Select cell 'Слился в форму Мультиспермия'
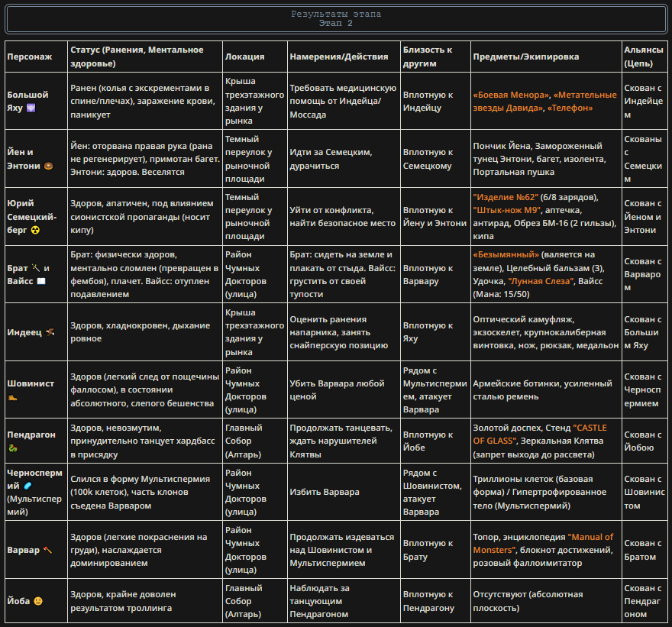This screenshot has width=672, height=627. 145,492
